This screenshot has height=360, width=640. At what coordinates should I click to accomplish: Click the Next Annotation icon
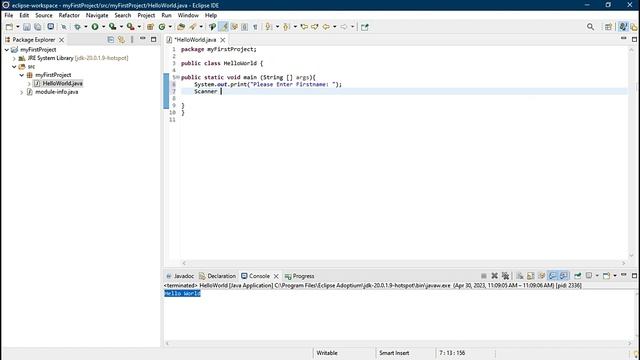coord(268,27)
